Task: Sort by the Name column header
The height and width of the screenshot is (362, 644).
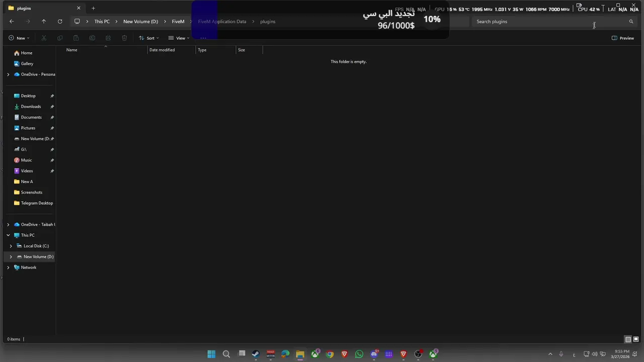Action: click(107, 50)
